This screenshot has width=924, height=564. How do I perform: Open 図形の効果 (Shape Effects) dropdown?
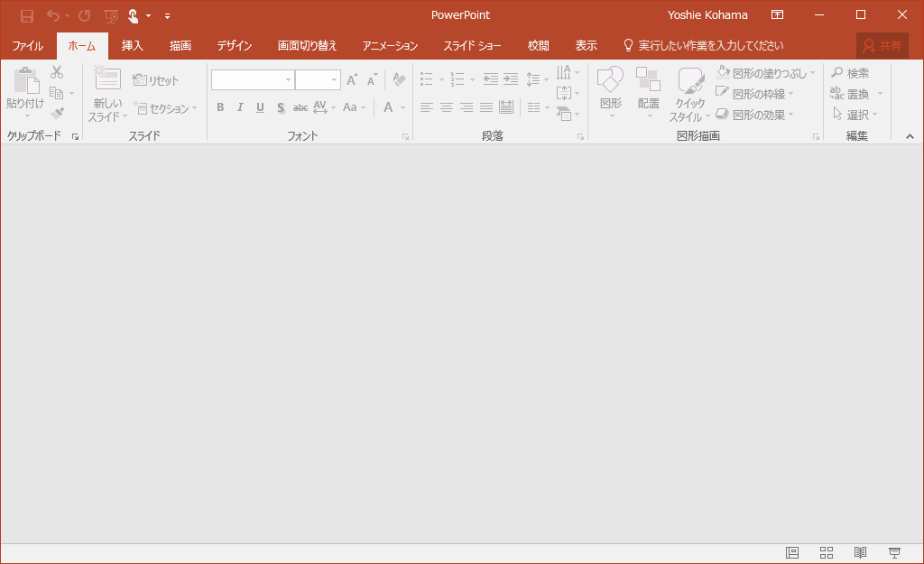click(x=754, y=115)
